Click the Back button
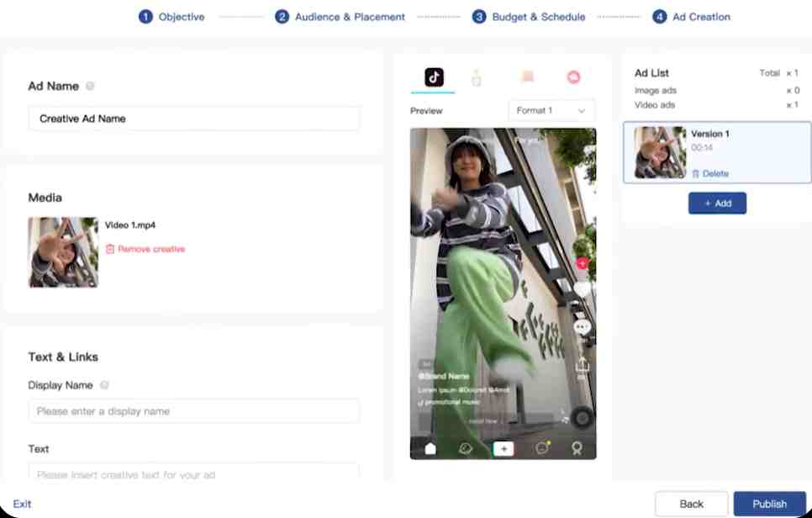 point(691,504)
